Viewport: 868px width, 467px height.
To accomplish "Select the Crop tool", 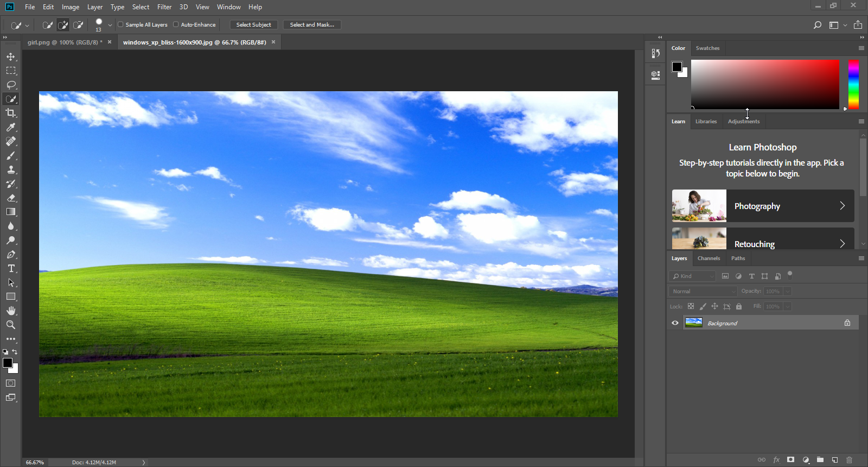I will click(11, 113).
